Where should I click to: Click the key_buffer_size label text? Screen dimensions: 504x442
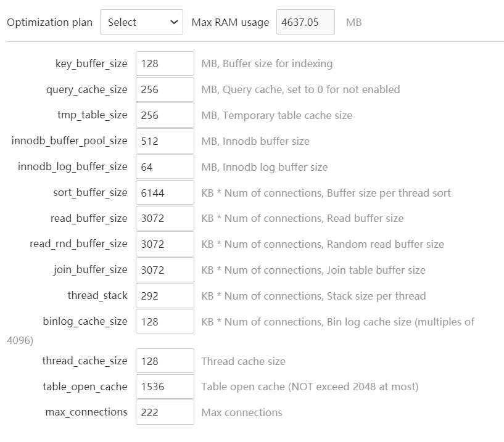coord(91,63)
